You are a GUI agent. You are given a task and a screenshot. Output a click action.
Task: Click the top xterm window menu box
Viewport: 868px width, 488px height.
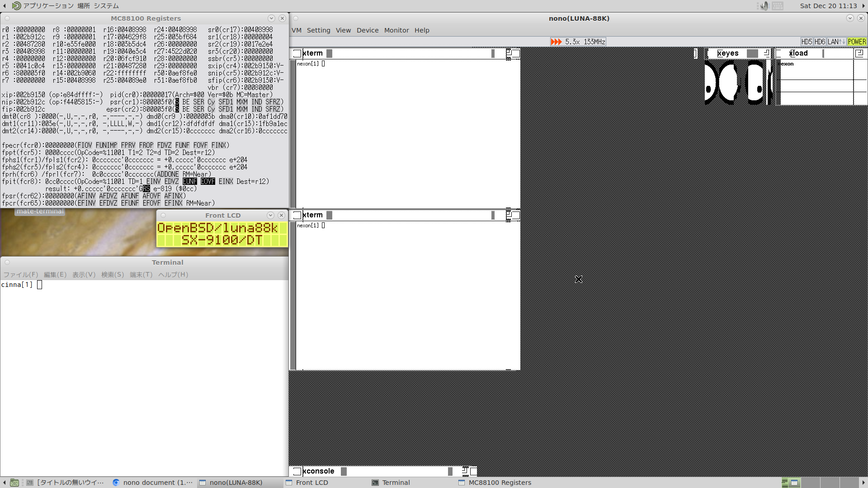[297, 53]
